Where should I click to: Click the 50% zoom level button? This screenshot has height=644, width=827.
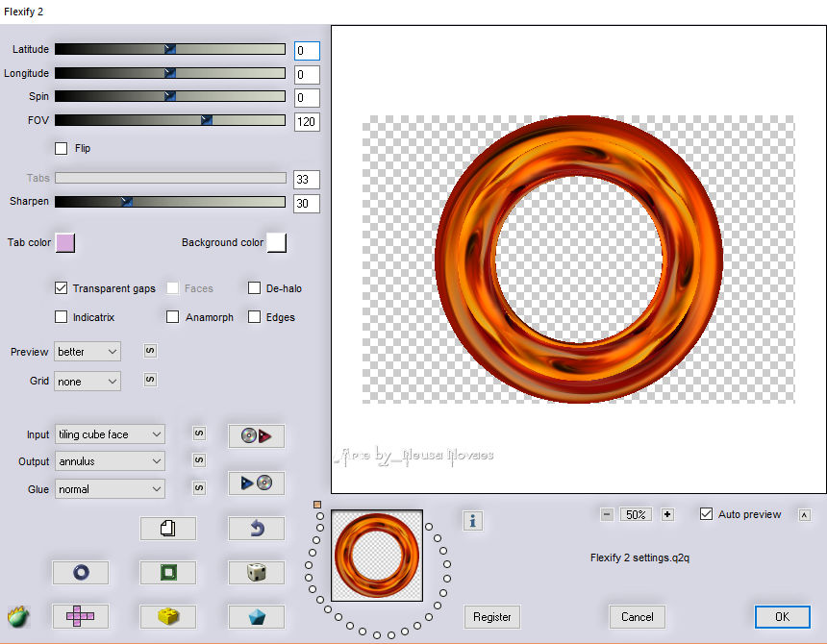click(636, 514)
